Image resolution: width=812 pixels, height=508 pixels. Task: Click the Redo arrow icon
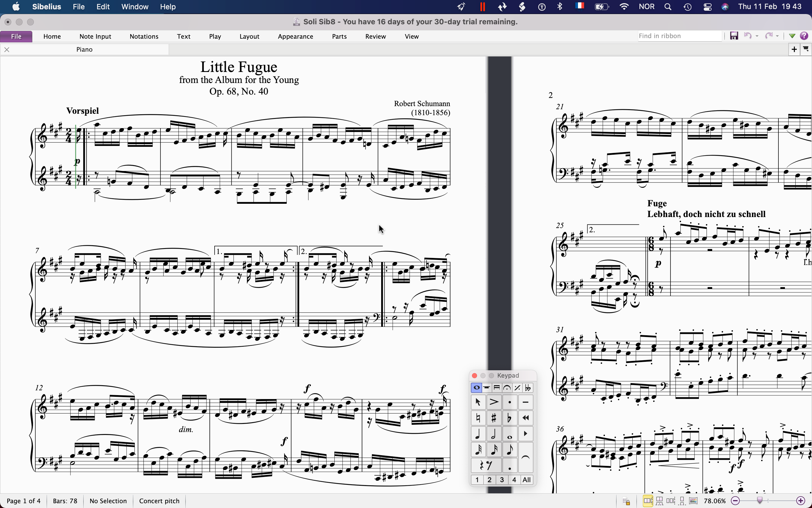769,36
